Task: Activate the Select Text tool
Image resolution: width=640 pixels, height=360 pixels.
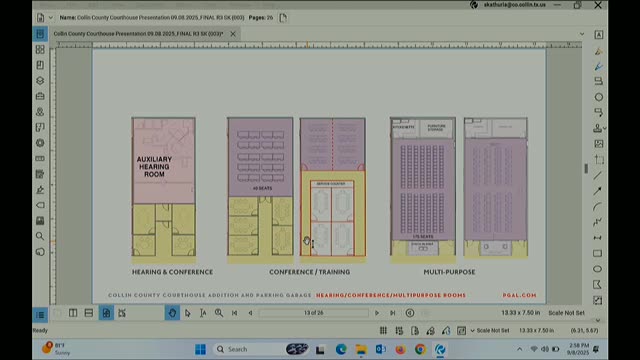Action: point(203,313)
